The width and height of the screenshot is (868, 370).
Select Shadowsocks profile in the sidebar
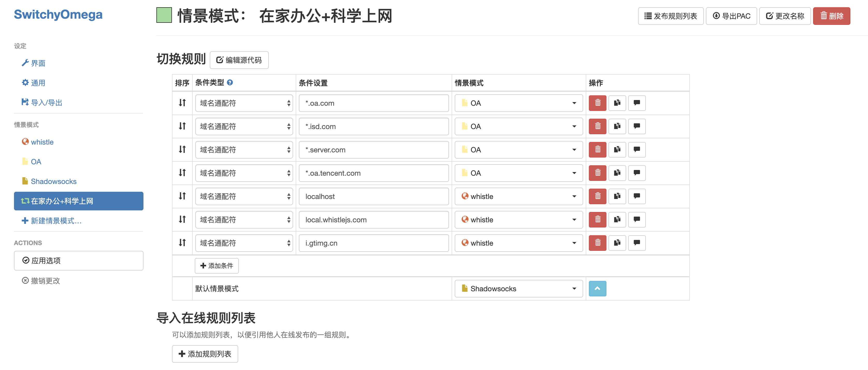tap(54, 181)
